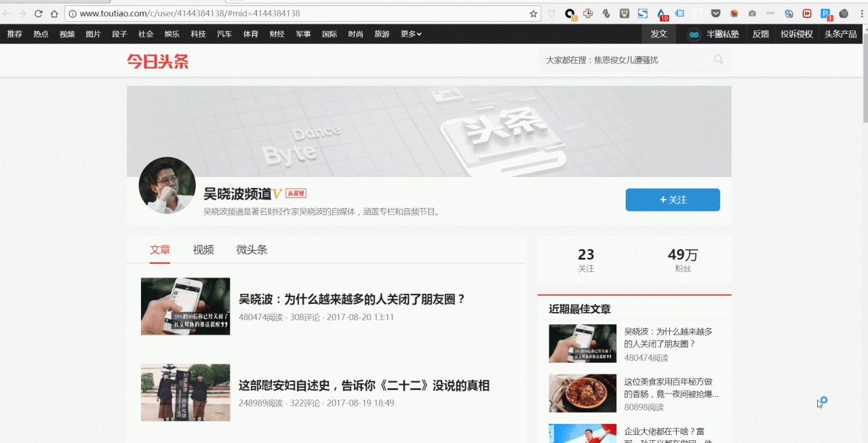Image resolution: width=868 pixels, height=443 pixels.
Task: Open the 半撇私塾 account name
Action: point(724,34)
